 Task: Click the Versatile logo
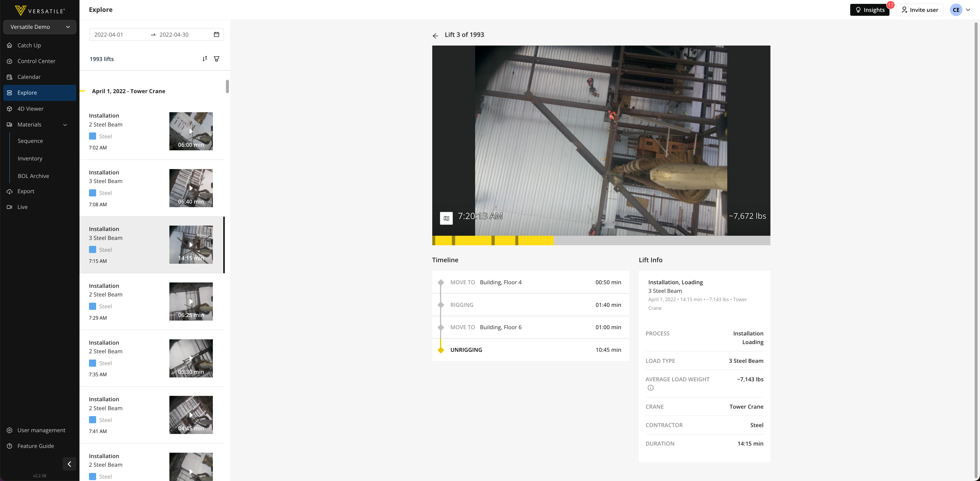pos(40,10)
